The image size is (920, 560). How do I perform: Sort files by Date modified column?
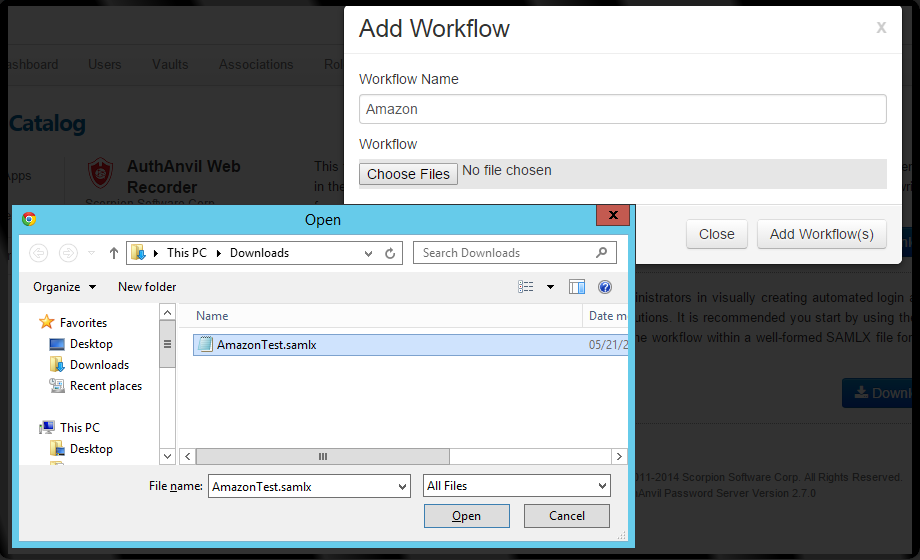tap(607, 316)
